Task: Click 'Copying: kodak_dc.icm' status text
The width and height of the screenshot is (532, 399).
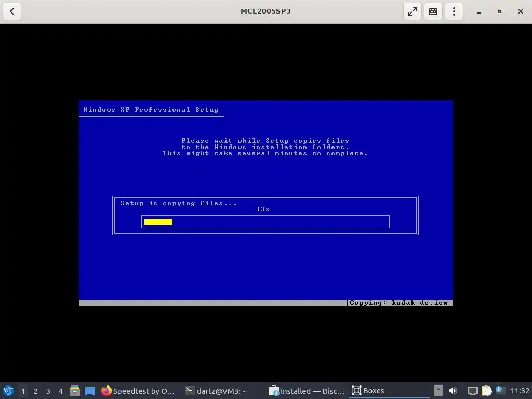Action: pyautogui.click(x=398, y=303)
